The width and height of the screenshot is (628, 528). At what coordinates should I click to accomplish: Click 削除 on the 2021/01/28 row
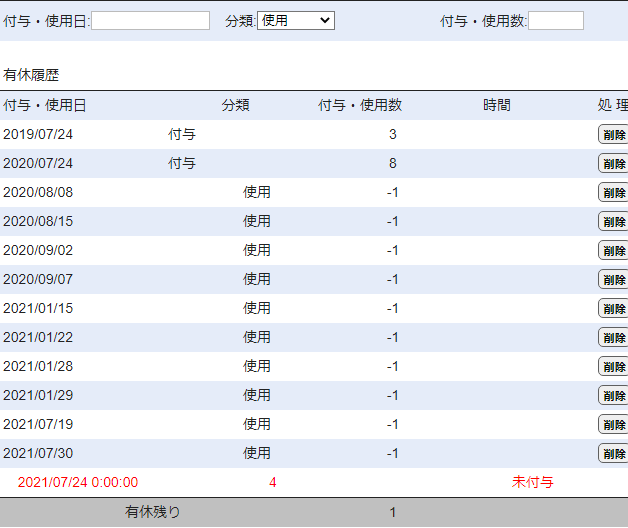613,367
